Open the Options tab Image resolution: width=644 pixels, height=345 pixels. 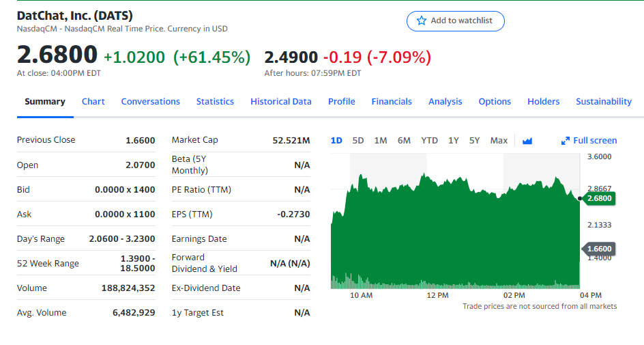coord(495,102)
